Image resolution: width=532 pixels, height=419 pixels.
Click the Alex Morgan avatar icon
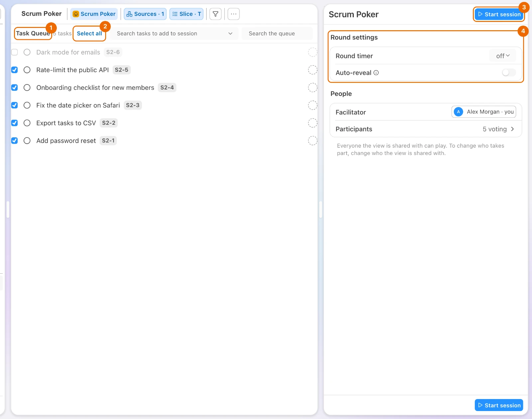click(x=459, y=112)
